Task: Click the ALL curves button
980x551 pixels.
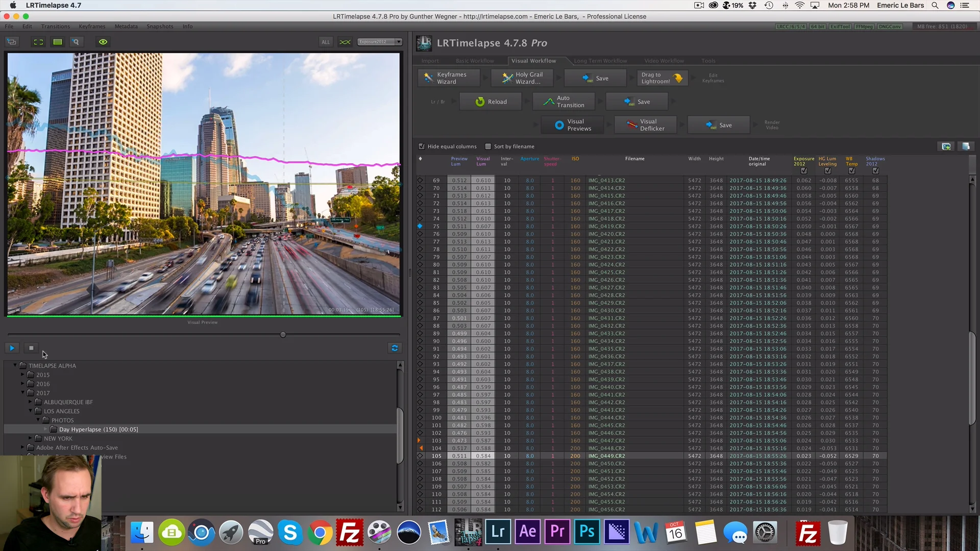Action: coord(326,42)
